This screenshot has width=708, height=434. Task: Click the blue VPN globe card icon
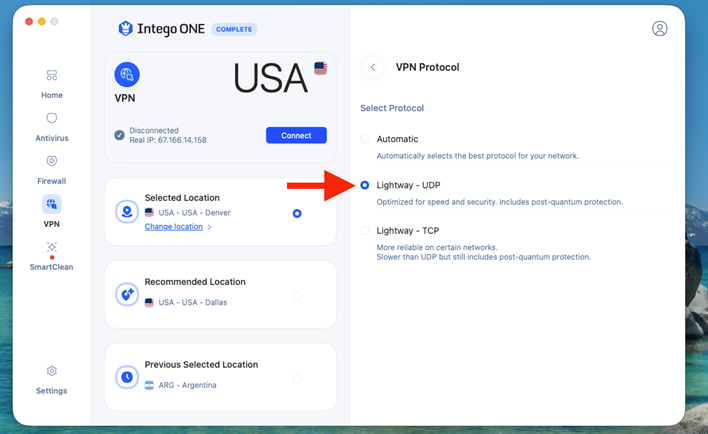(x=127, y=75)
